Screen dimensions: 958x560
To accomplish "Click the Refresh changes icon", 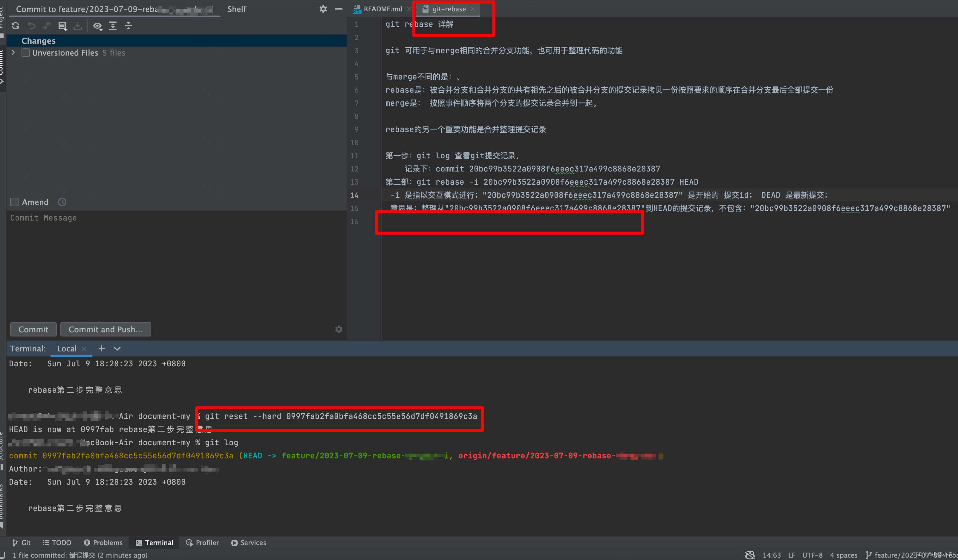I will tap(16, 26).
